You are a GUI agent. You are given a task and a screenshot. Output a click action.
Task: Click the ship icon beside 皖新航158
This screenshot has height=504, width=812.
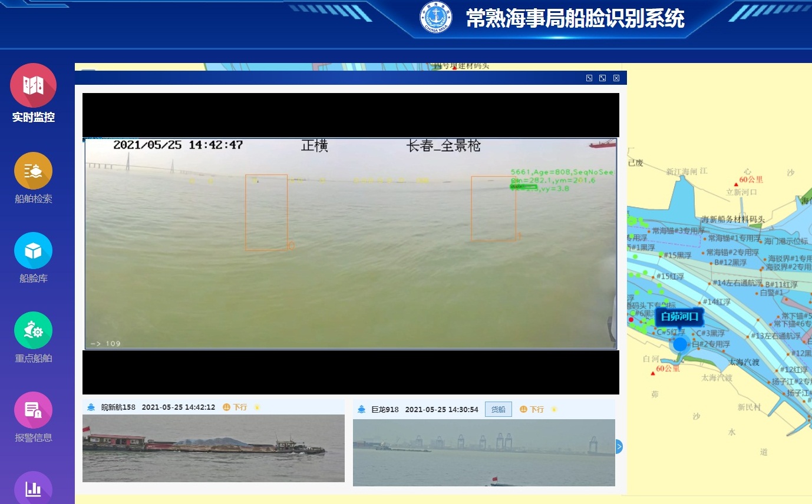(x=91, y=407)
